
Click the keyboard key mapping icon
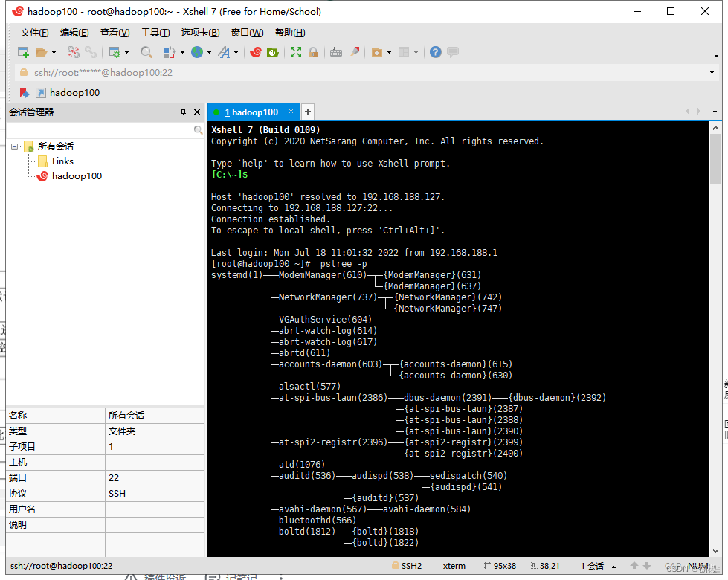tap(336, 52)
